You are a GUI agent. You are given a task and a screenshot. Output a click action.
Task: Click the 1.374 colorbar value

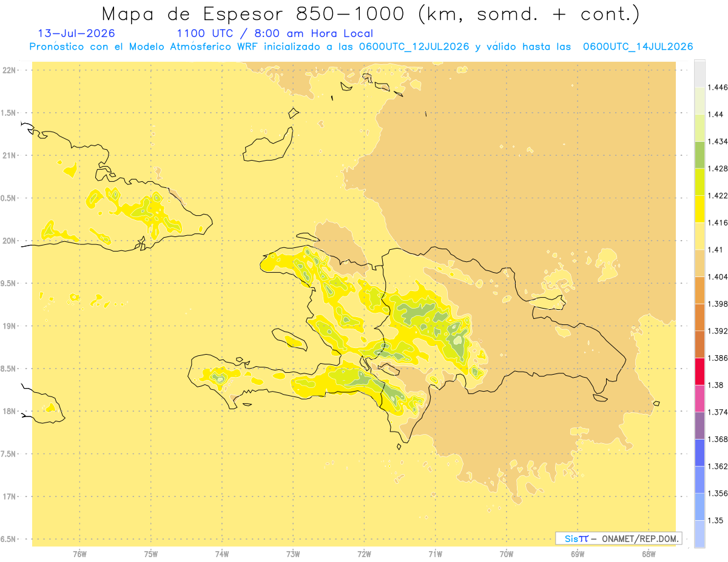718,412
